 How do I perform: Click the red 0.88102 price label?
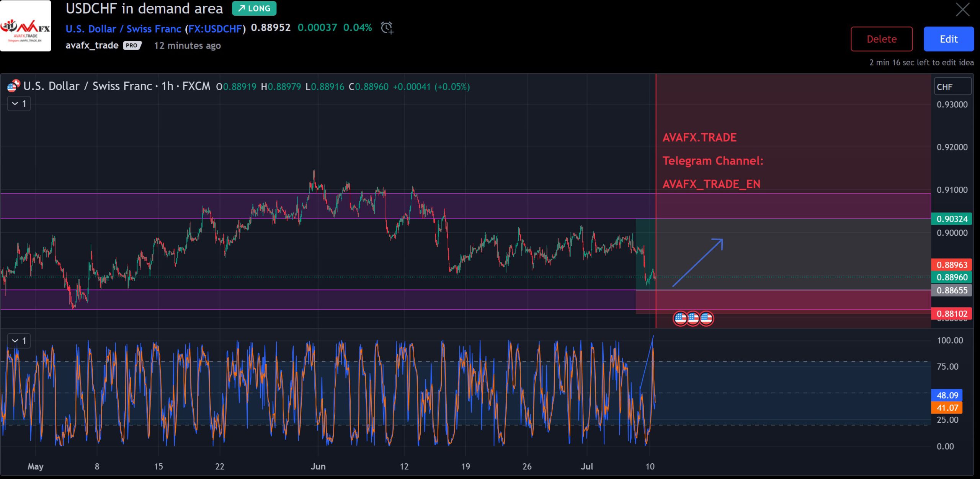(x=952, y=313)
